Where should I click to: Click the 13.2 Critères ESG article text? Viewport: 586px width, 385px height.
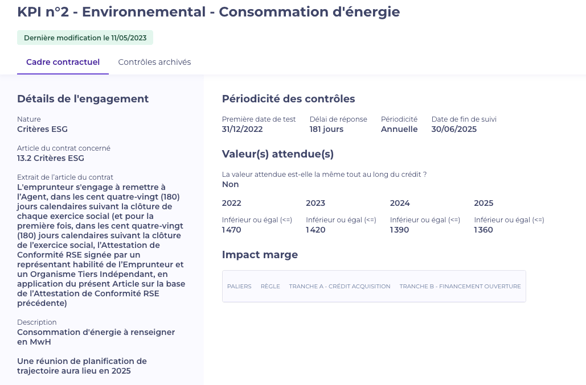click(50, 158)
